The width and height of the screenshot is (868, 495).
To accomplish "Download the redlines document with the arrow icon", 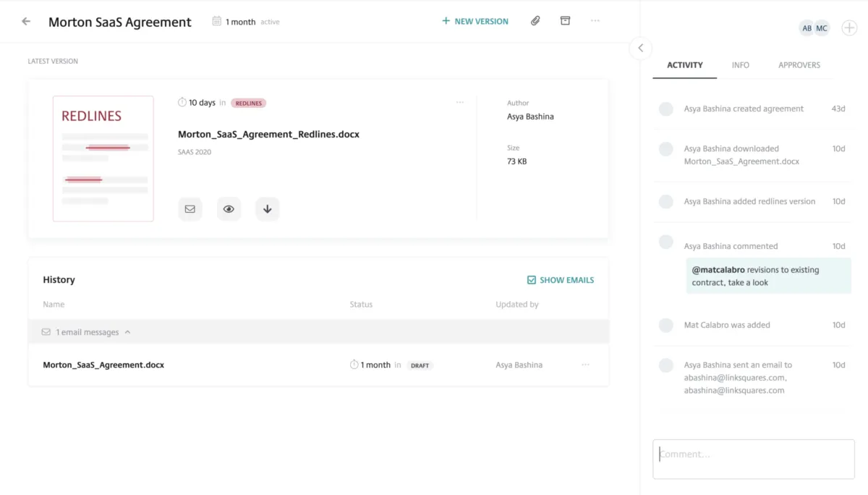I will pyautogui.click(x=267, y=209).
